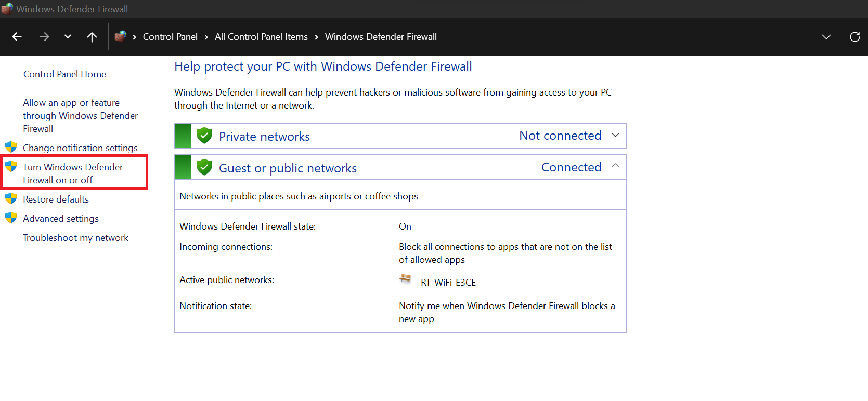Click Incoming connections label
Viewport: 868px width, 401px height.
tap(226, 247)
